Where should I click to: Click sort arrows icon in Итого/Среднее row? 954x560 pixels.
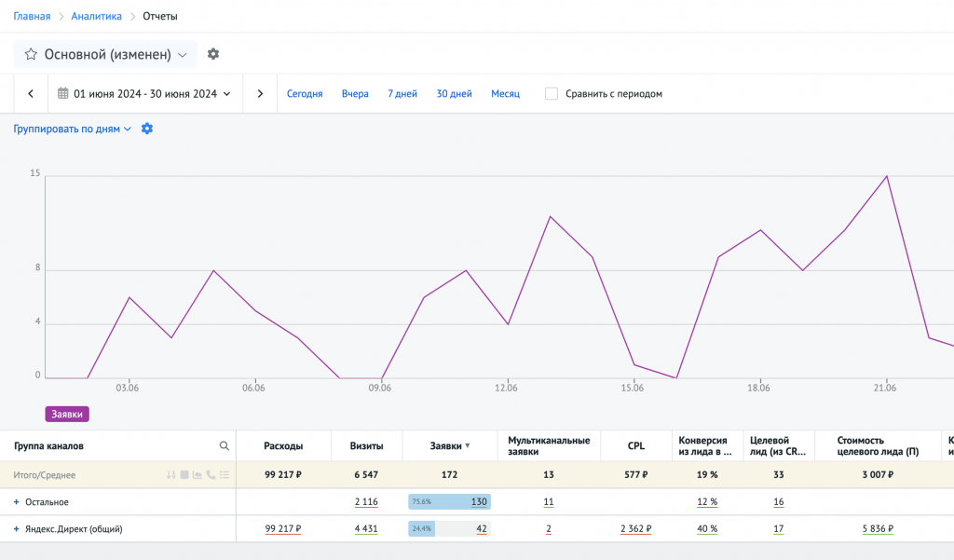point(170,475)
